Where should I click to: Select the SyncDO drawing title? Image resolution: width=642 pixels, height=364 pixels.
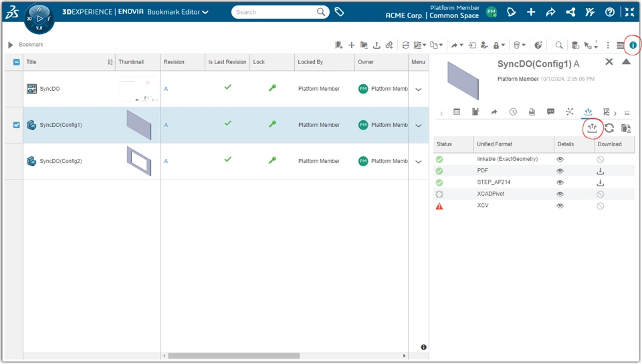[x=49, y=89]
